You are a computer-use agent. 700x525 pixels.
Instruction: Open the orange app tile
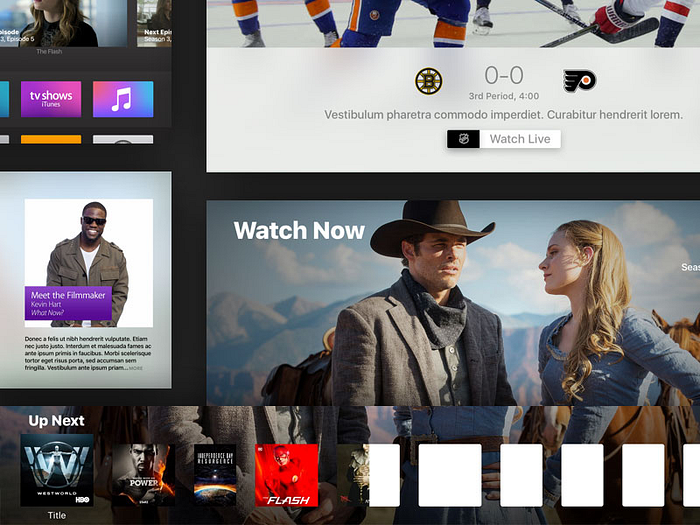51,139
